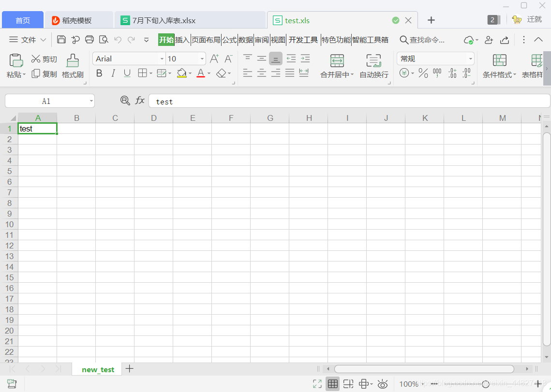The image size is (551, 392).
Task: Open Print Preview icon
Action: [104, 39]
